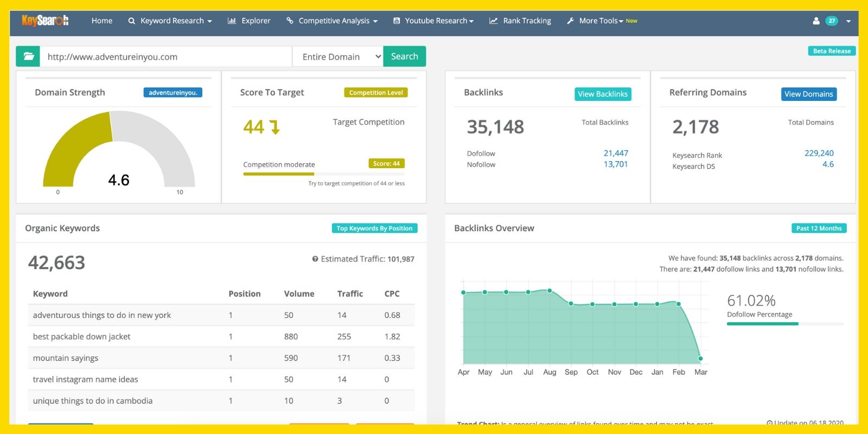The image size is (868, 434).
Task: Click the Sep data point on chart
Action: pyautogui.click(x=571, y=303)
